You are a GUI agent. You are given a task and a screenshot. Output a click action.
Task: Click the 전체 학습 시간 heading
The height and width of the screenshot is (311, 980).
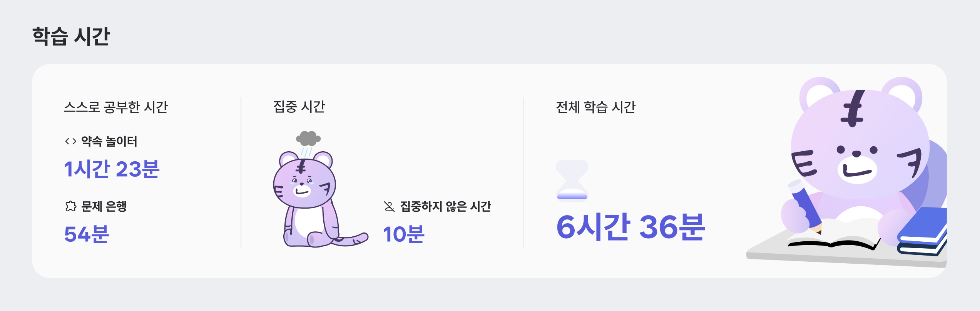595,107
